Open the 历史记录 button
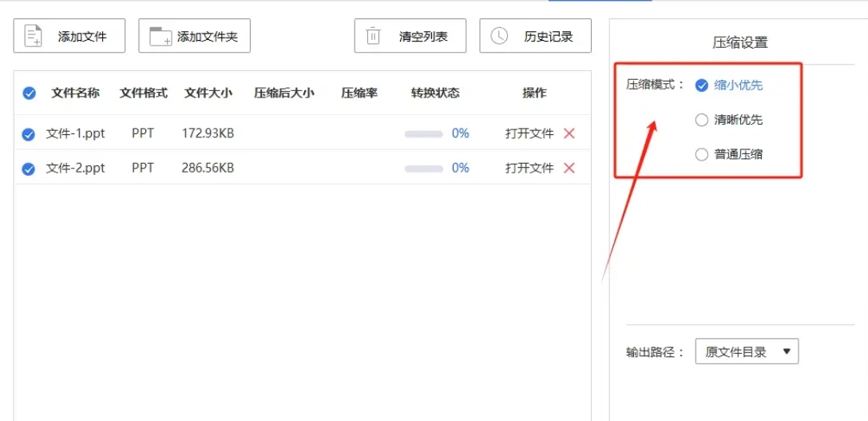 (535, 36)
